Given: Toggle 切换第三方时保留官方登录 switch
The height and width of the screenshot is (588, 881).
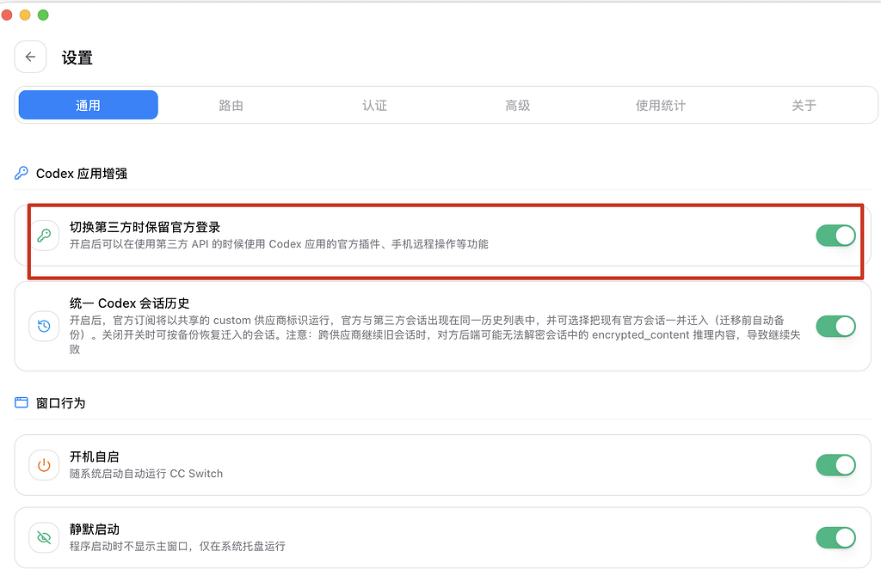Looking at the screenshot, I should pos(835,236).
